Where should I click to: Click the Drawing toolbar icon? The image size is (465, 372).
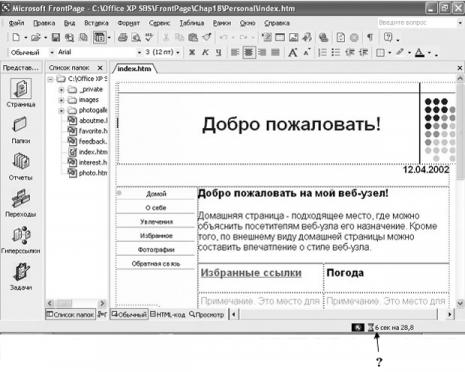(307, 37)
